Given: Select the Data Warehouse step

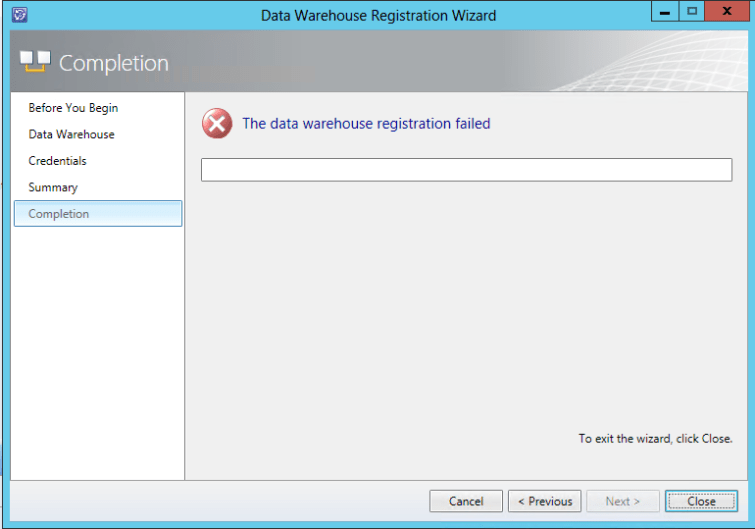Looking at the screenshot, I should coord(71,134).
